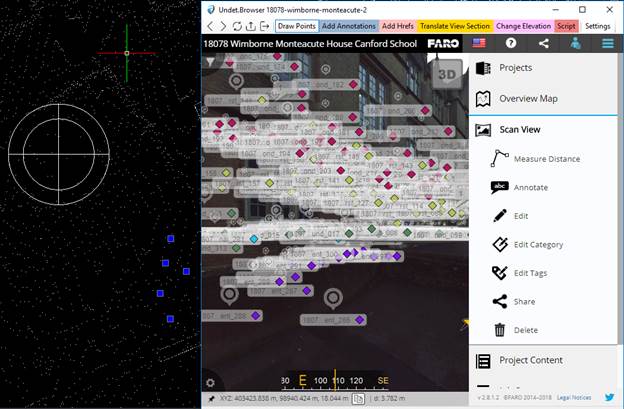Image resolution: width=624 pixels, height=409 pixels.
Task: Switch to 3D view button
Action: (x=447, y=74)
